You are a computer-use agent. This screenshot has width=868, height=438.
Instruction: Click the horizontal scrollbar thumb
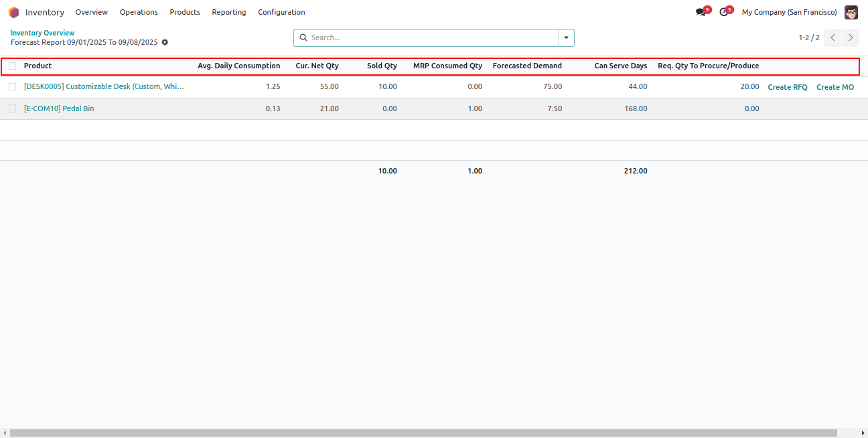pyautogui.click(x=423, y=433)
